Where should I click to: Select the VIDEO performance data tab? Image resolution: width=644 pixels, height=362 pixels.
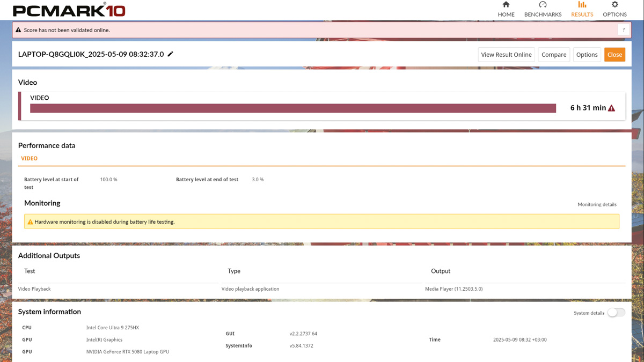pos(29,158)
